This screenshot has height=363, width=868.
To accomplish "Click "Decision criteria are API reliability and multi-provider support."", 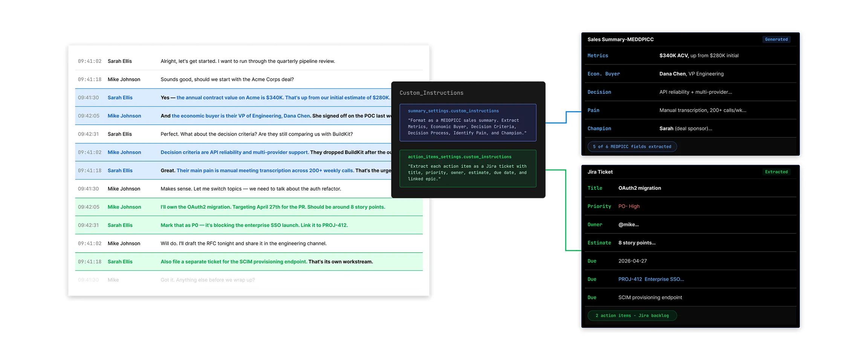I will [x=235, y=153].
